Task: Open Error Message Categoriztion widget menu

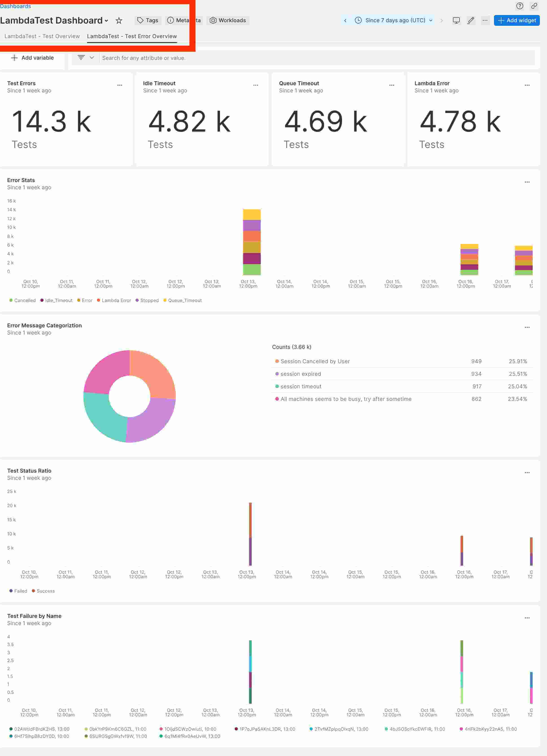Action: [x=527, y=327]
